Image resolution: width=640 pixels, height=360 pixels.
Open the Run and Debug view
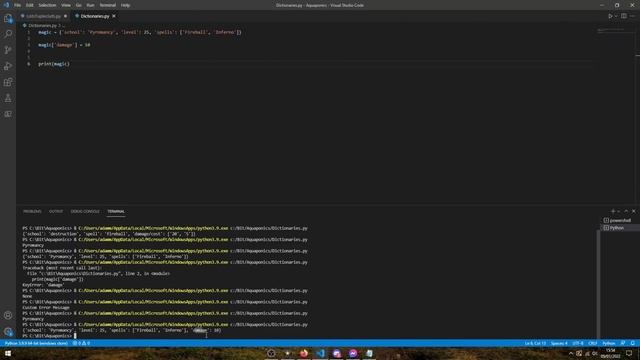[x=8, y=66]
